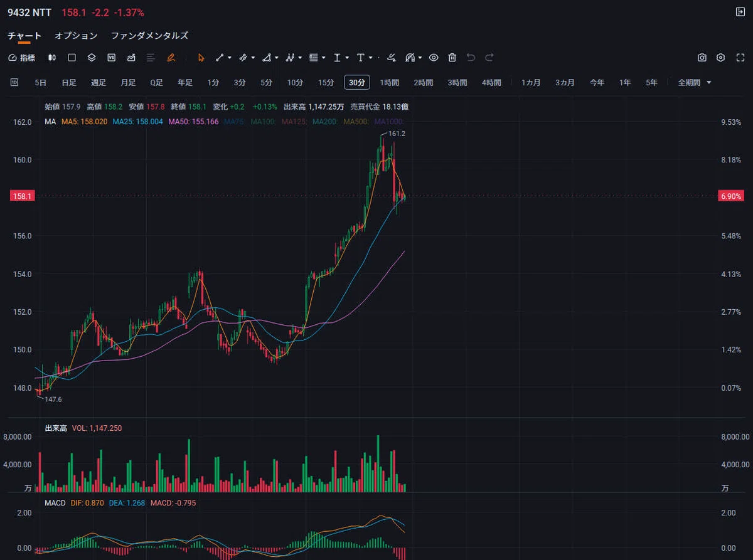753x560 pixels.
Task: Select the parallel channel drawing tool
Action: (243, 58)
